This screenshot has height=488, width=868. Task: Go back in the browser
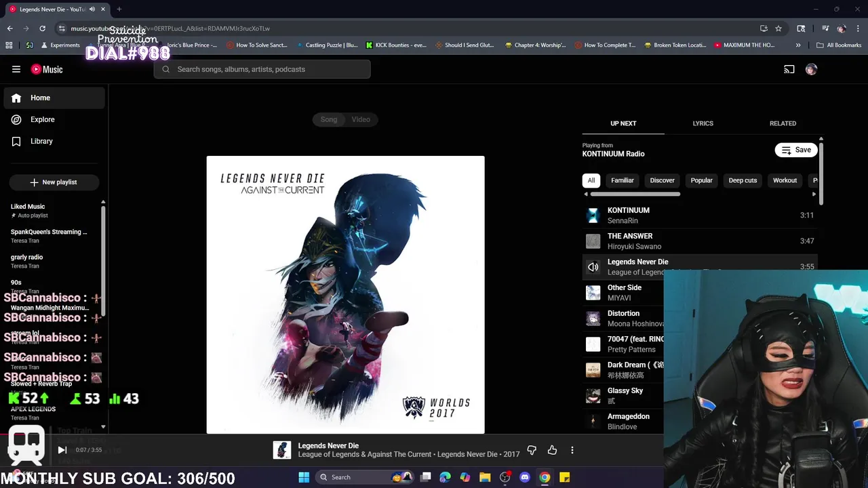(9, 28)
